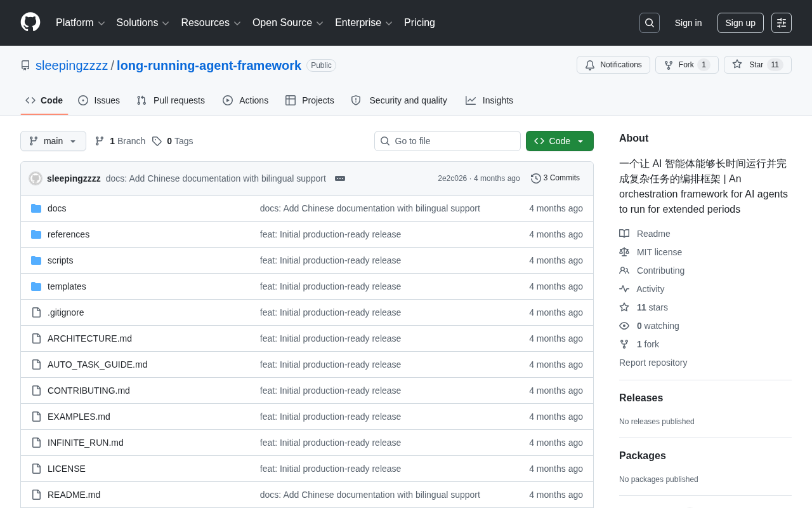This screenshot has width=812, height=508.
Task: Open the Projects tab
Action: click(310, 100)
